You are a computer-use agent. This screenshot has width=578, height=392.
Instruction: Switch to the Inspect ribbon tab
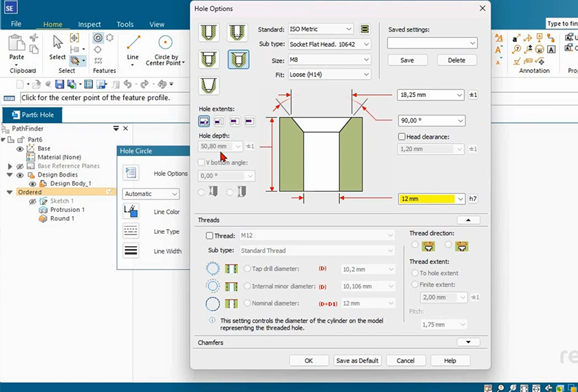tap(89, 25)
